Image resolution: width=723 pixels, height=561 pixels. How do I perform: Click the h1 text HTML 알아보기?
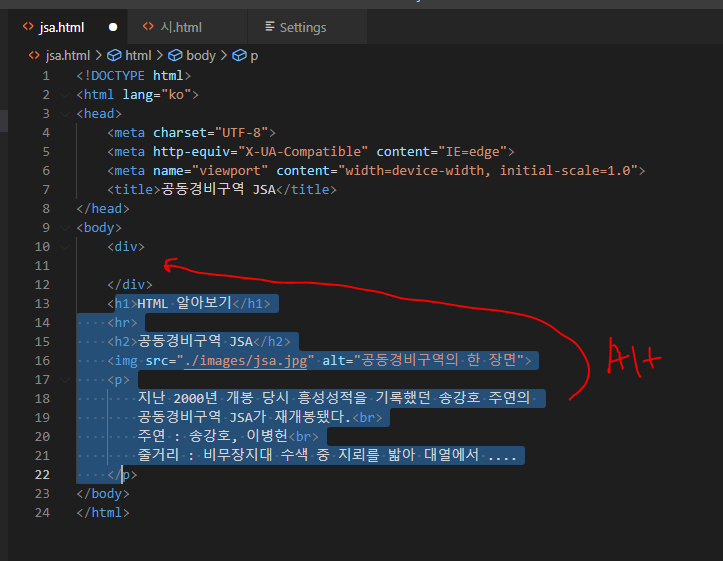tap(184, 303)
